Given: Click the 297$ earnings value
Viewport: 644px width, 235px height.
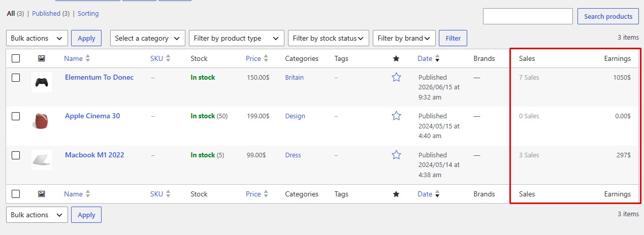Looking at the screenshot, I should [x=624, y=155].
